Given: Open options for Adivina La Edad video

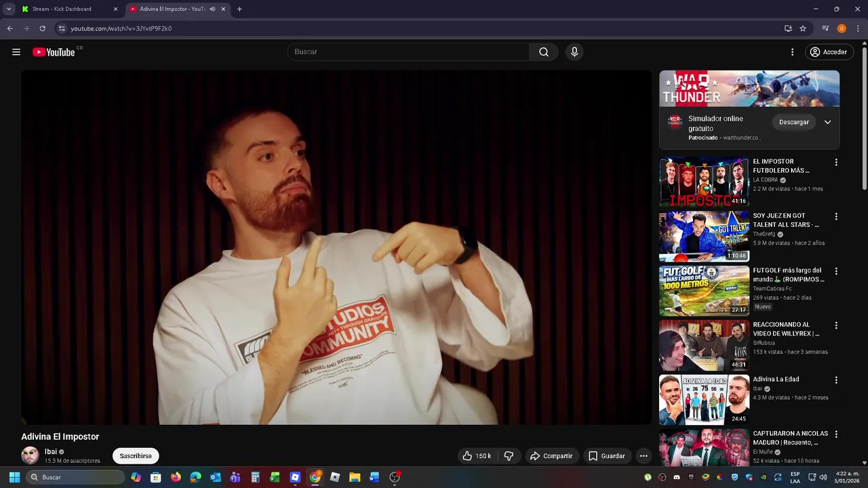Looking at the screenshot, I should pos(836,380).
